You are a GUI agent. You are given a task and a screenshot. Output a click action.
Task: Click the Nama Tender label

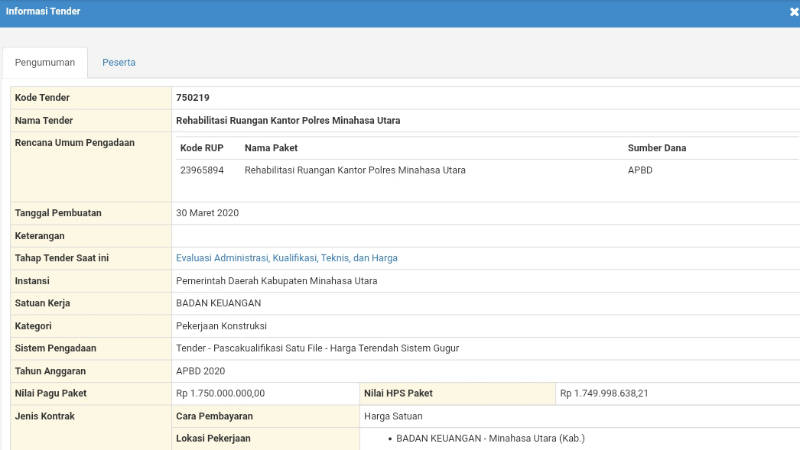tap(44, 120)
